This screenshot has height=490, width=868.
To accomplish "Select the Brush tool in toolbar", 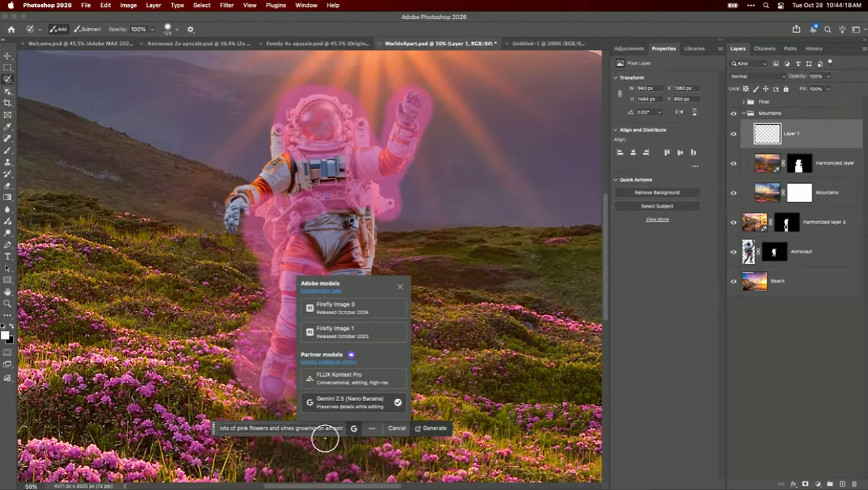I will pyautogui.click(x=7, y=151).
